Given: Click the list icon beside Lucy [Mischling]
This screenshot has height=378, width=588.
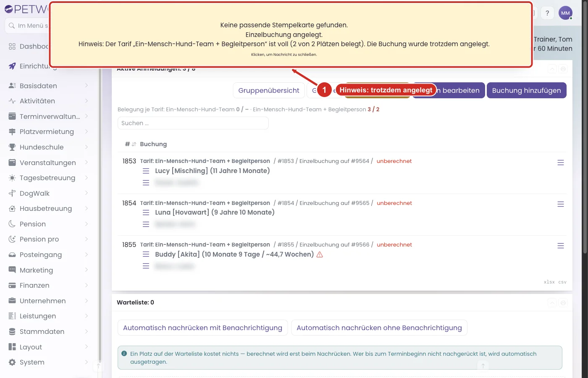Looking at the screenshot, I should [146, 171].
